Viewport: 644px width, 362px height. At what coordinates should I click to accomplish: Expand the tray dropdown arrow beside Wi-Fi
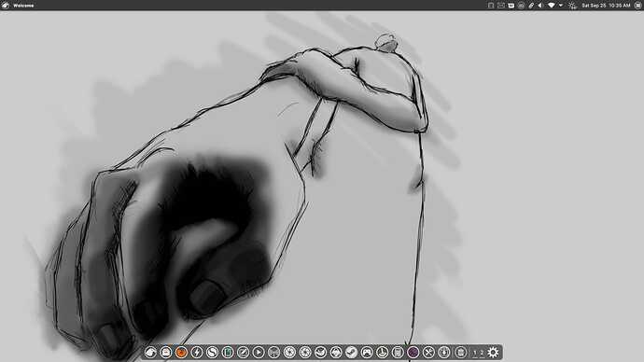pyautogui.click(x=561, y=6)
